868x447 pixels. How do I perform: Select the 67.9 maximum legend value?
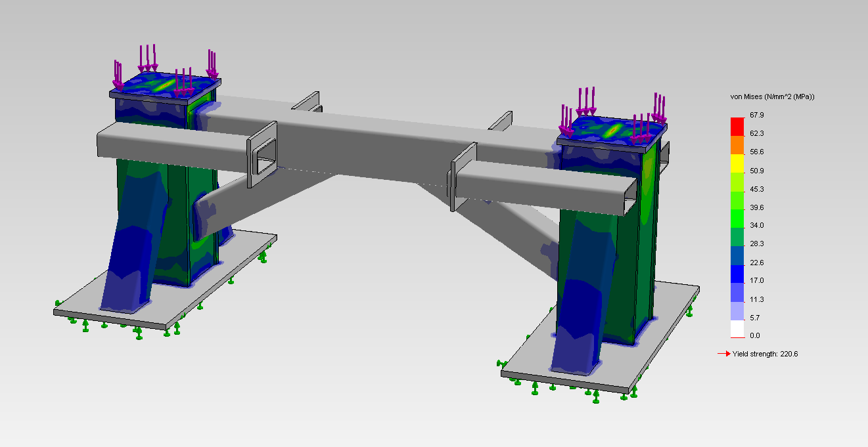click(757, 116)
